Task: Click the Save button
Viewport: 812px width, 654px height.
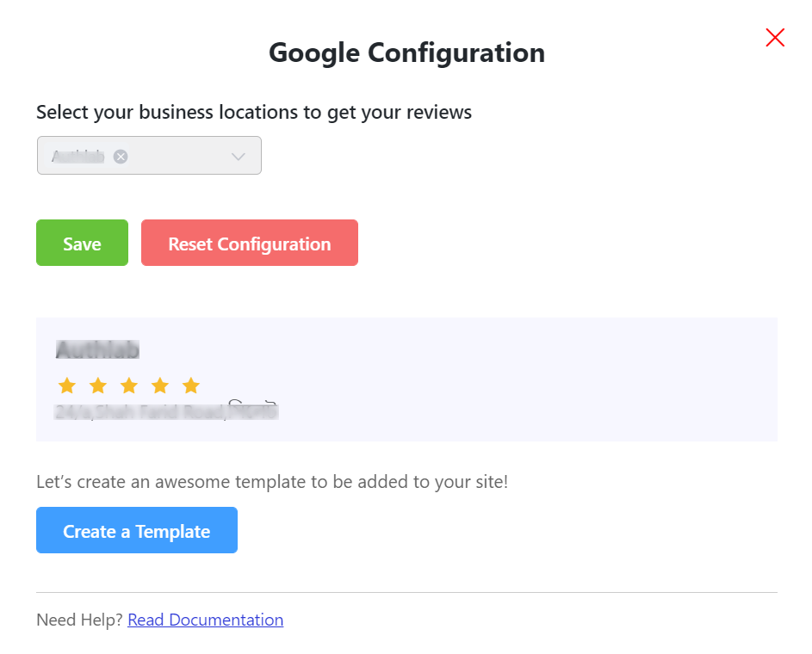Action: pos(83,243)
